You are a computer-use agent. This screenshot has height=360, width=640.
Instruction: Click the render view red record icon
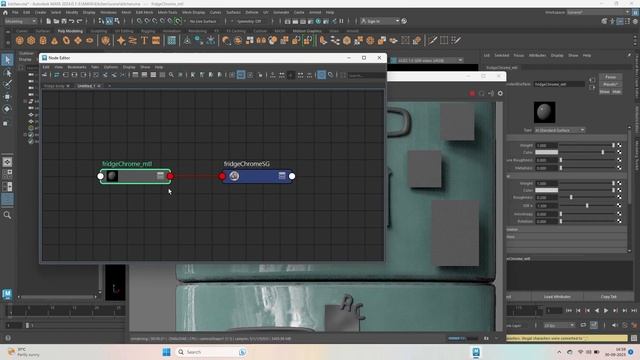point(472,93)
